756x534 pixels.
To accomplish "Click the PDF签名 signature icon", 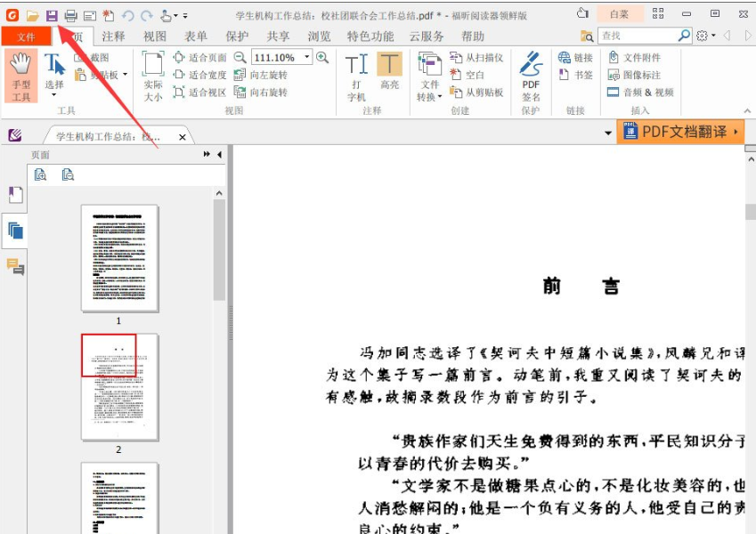I will click(531, 77).
